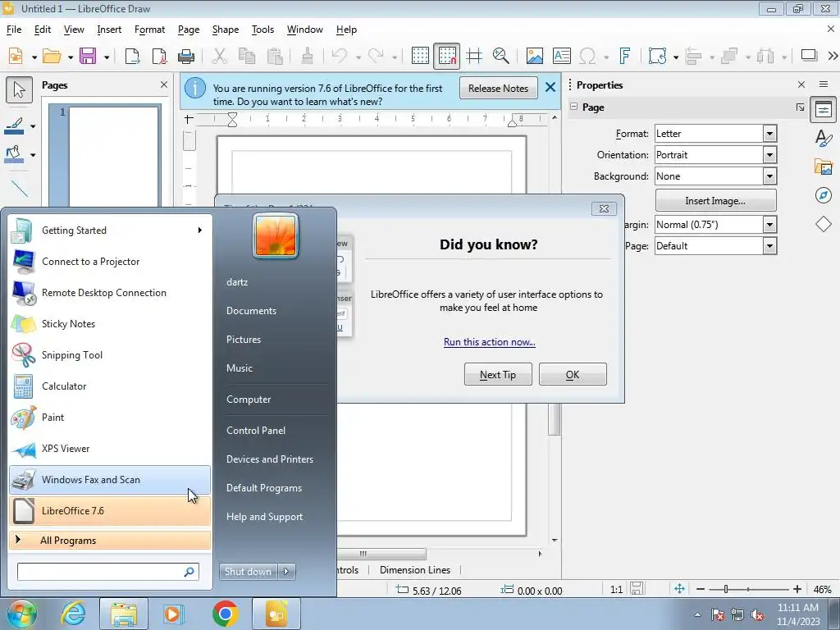This screenshot has width=840, height=630.
Task: Select the arrow Select tool
Action: pyautogui.click(x=20, y=89)
